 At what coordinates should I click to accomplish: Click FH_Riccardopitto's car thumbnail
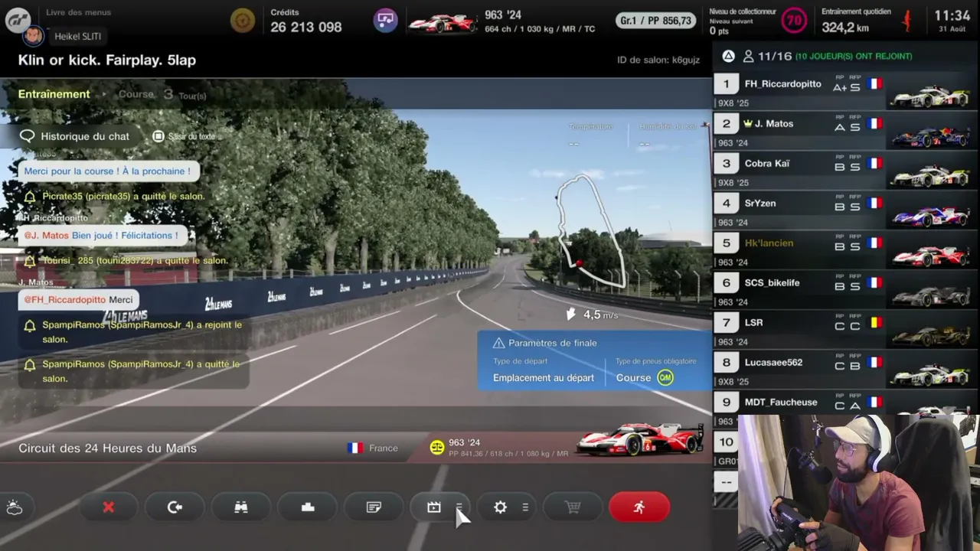pos(929,96)
